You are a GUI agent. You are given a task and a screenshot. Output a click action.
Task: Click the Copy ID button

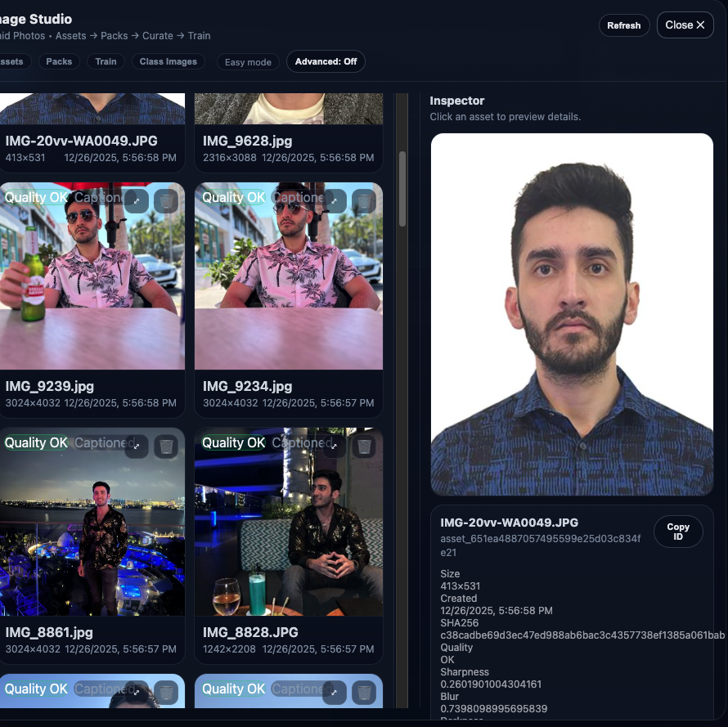click(x=677, y=532)
